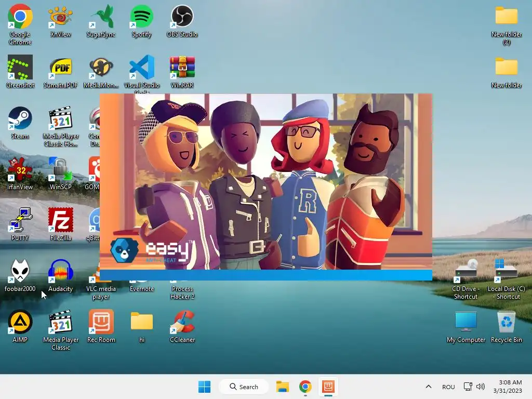Open WinSCP desktop shortcut

(60, 174)
